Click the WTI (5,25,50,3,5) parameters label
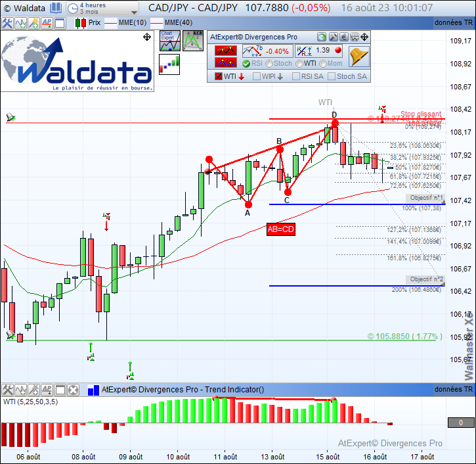 (30, 402)
